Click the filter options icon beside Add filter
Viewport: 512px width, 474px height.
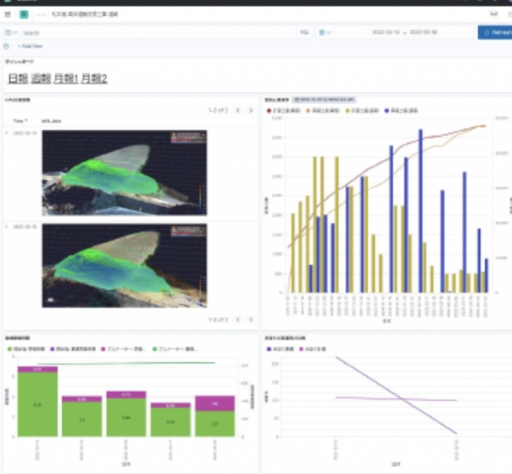pos(6,46)
